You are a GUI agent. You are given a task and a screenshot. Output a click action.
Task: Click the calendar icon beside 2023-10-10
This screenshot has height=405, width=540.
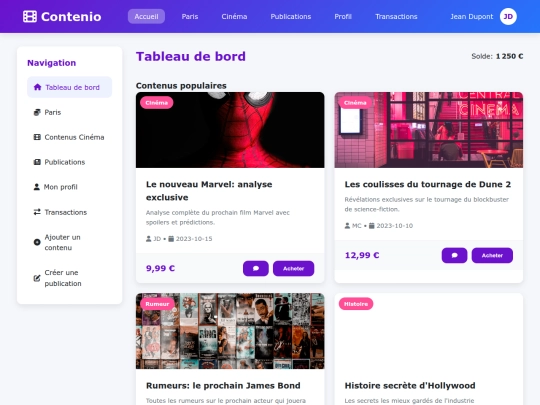(372, 226)
